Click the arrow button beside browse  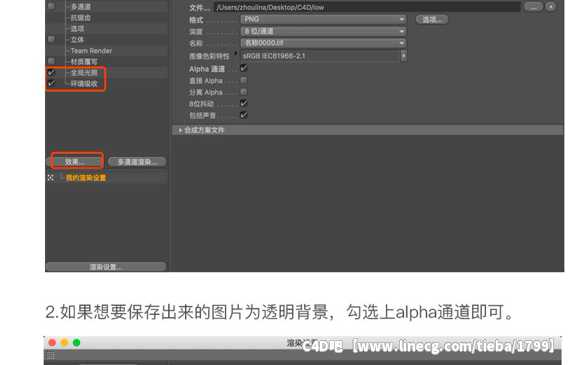551,7
